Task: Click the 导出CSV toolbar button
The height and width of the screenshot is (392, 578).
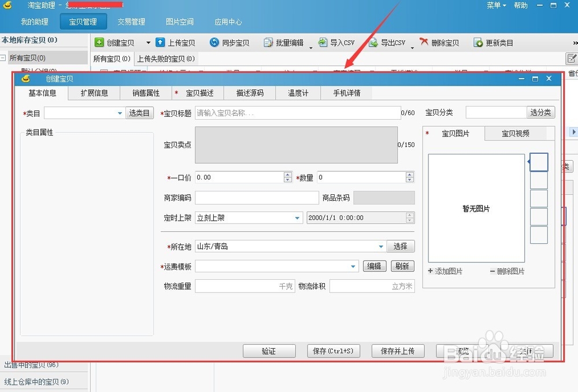Action: pos(387,43)
